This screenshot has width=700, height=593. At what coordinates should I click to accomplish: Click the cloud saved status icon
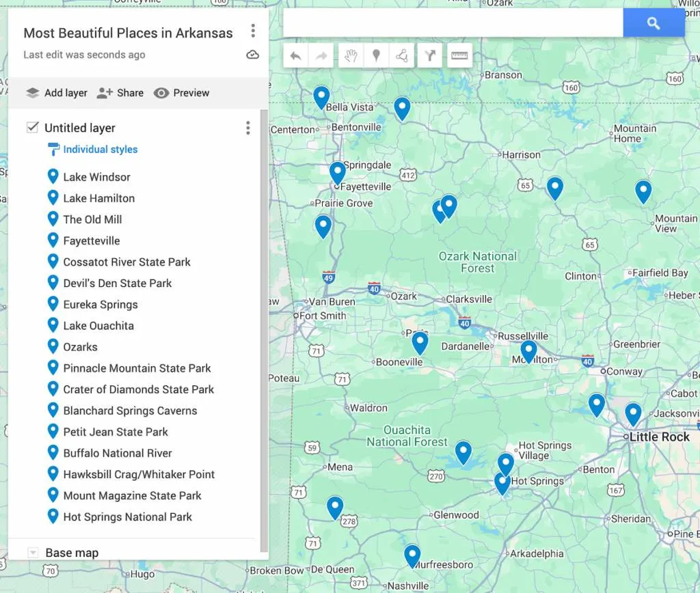253,55
